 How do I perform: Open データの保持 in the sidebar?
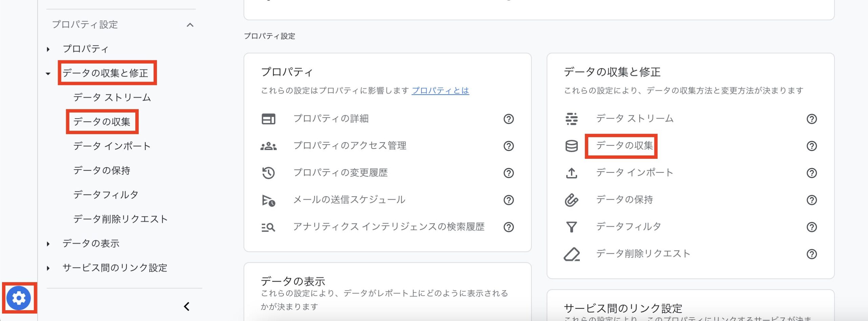(x=102, y=170)
